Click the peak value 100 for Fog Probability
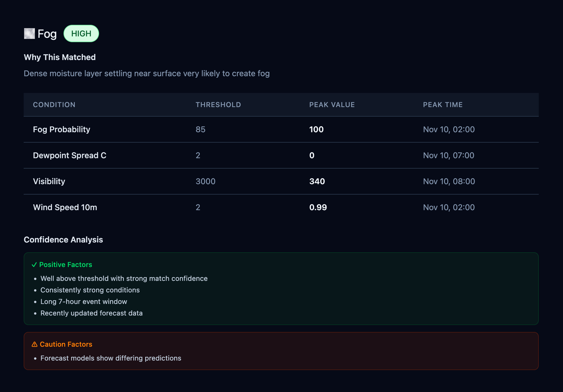The image size is (563, 392). 316,129
